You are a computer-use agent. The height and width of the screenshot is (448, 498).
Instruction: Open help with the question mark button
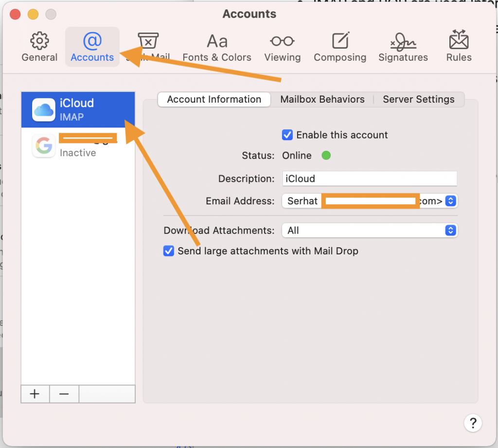473,423
